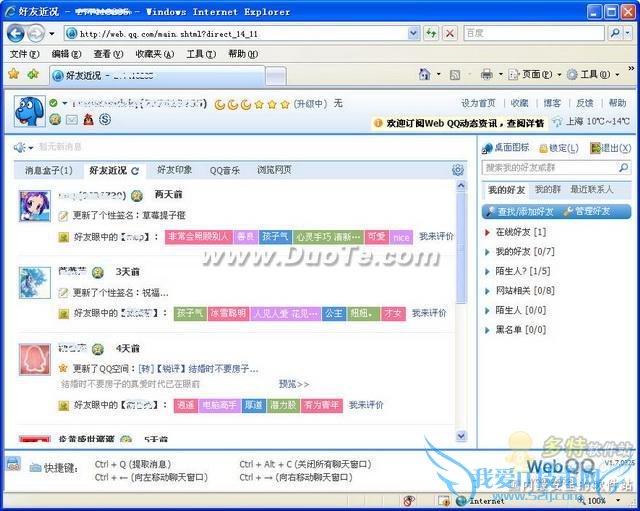Open address bar history dropdown arrow

[413, 33]
